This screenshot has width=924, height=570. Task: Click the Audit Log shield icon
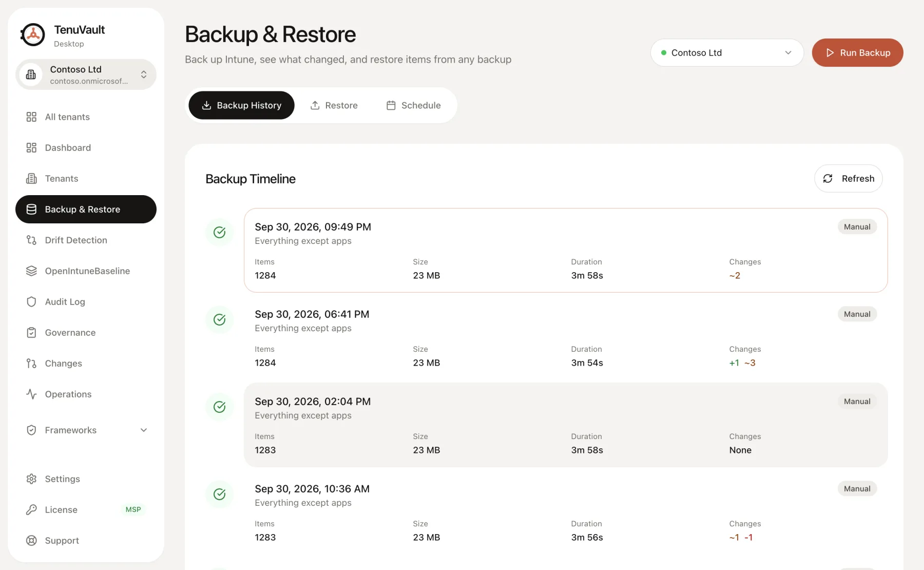[31, 302]
